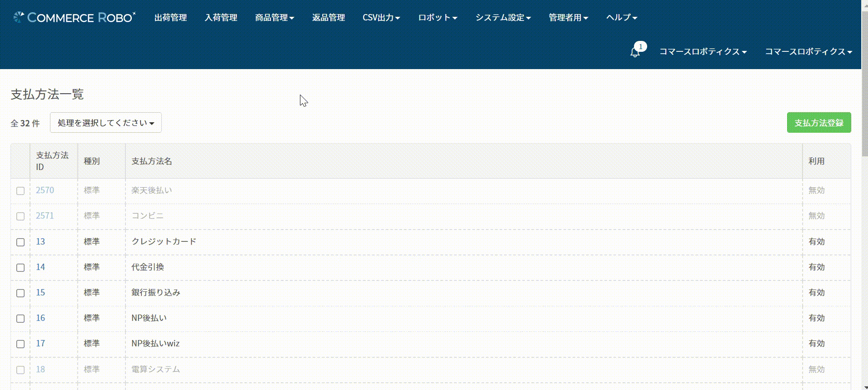Go to 出荷管理
The image size is (868, 390).
pos(170,17)
